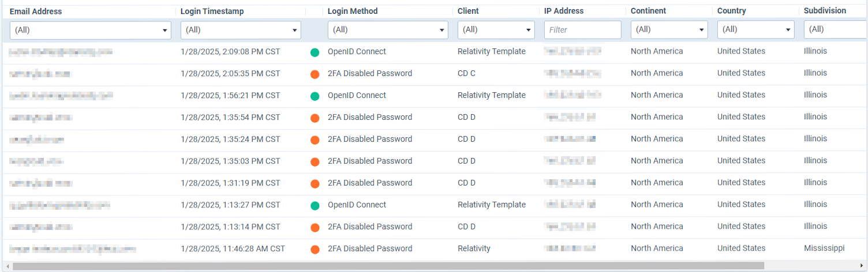The height and width of the screenshot is (272, 868).
Task: Select timestamp 1/28/2025, 11:46:28 AM CST
Action: tap(233, 248)
